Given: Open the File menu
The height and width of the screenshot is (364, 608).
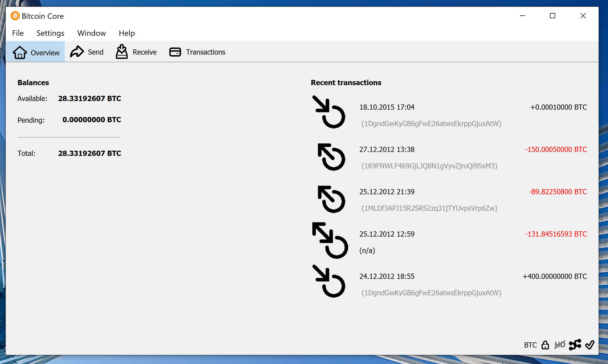Looking at the screenshot, I should (x=18, y=33).
